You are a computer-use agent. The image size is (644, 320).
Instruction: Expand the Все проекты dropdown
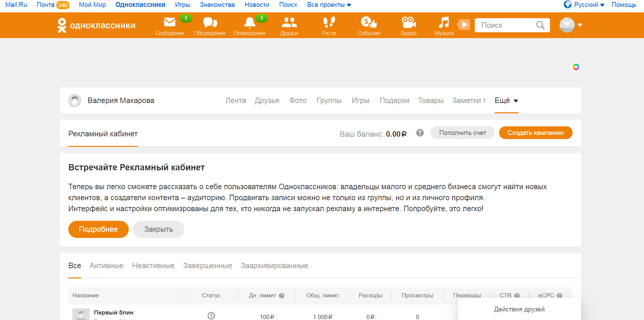coord(329,5)
